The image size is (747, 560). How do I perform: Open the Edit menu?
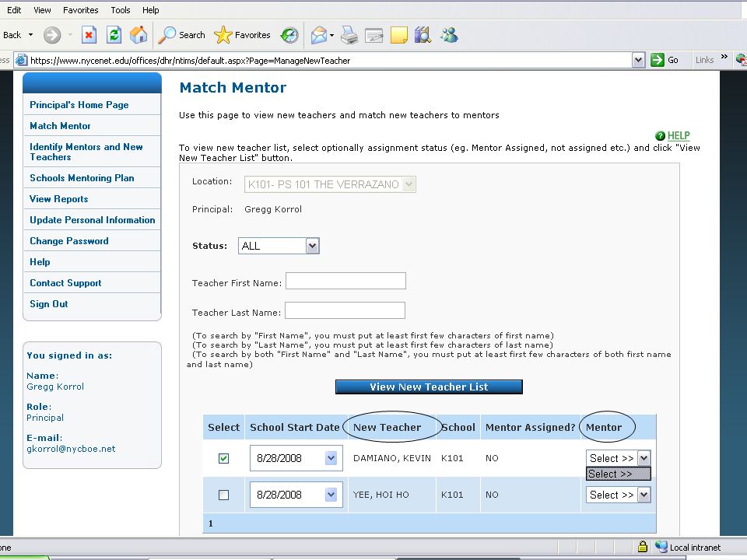click(x=14, y=10)
